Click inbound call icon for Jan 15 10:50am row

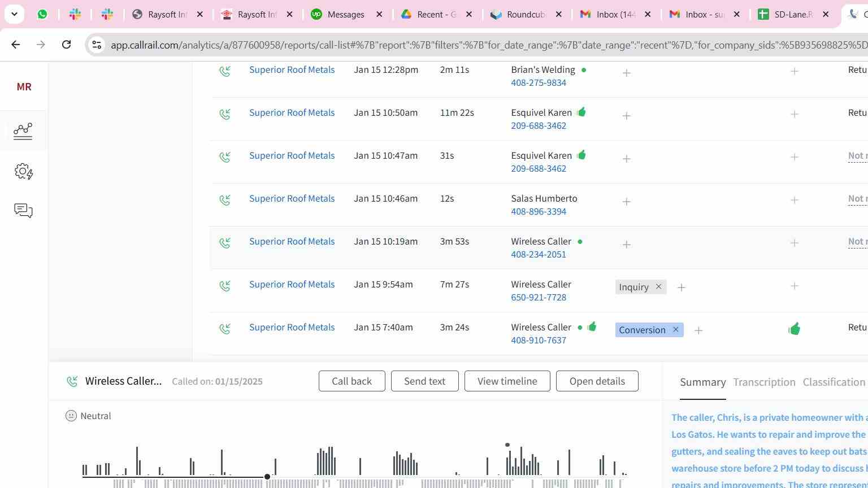tap(225, 114)
